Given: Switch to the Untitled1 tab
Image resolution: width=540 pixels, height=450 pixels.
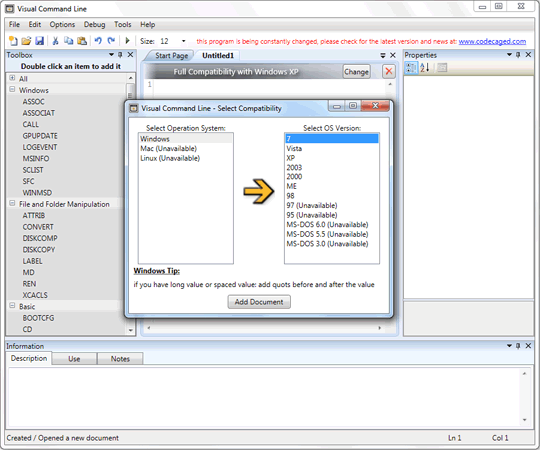Looking at the screenshot, I should 218,55.
